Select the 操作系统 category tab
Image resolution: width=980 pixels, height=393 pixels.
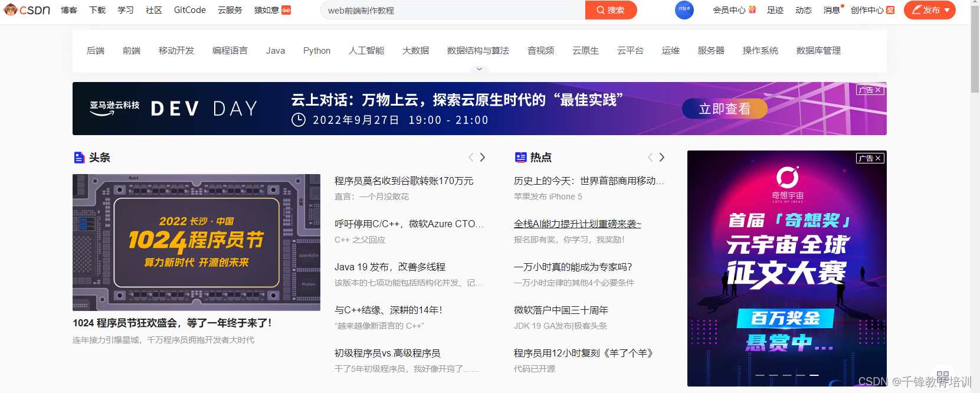[761, 51]
